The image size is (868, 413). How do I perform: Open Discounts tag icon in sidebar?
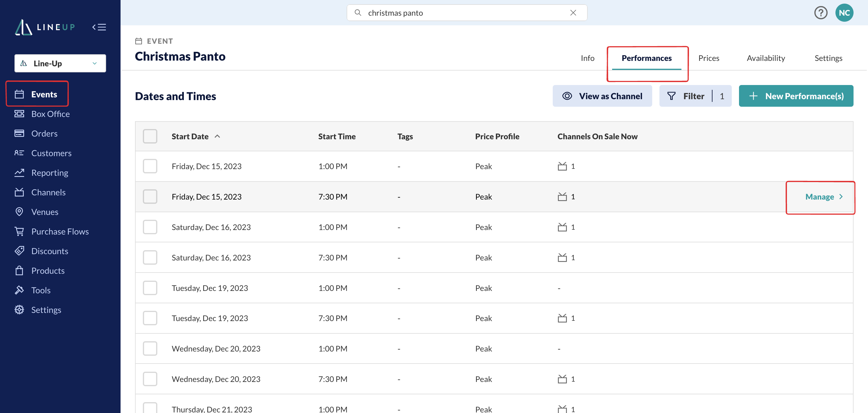(x=19, y=251)
